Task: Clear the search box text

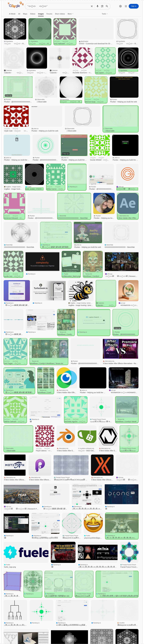Action: pos(92,6)
